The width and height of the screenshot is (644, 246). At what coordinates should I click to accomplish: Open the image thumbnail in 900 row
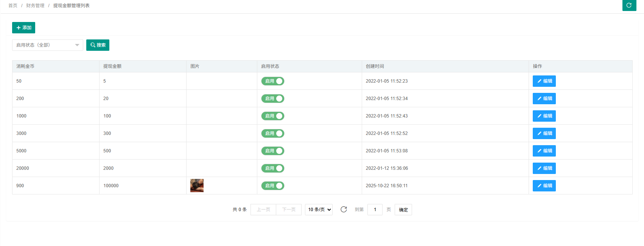[x=197, y=186]
